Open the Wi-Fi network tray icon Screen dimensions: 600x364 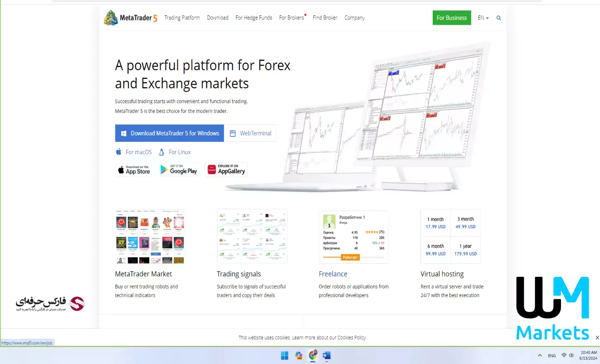click(564, 355)
